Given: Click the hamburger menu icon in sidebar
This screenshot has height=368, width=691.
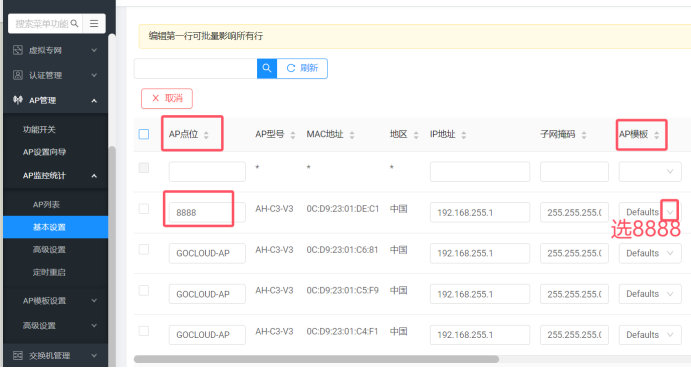Looking at the screenshot, I should (x=94, y=23).
